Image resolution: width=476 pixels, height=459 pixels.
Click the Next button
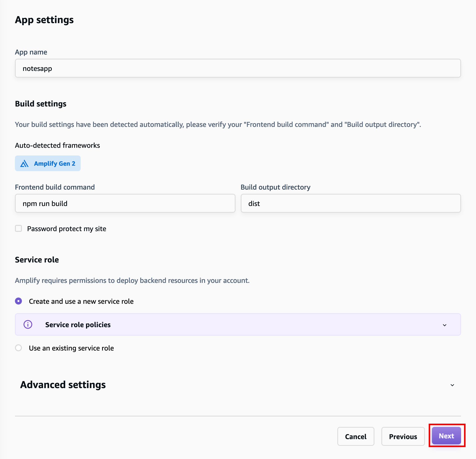coord(446,436)
